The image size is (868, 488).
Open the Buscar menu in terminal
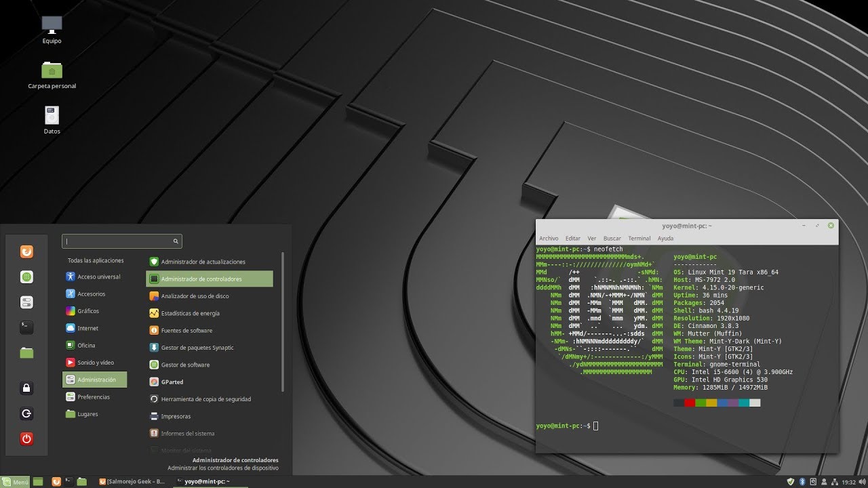612,239
